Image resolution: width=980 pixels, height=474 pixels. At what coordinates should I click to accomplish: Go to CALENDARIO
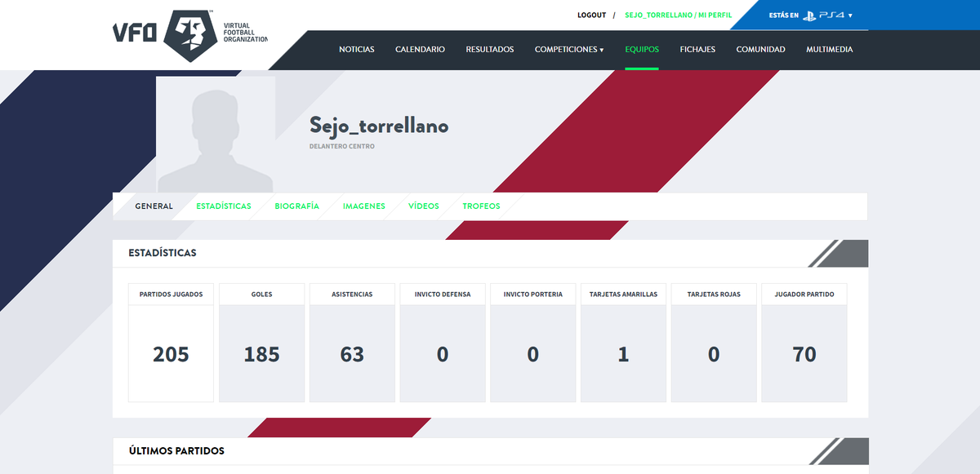[x=420, y=50]
